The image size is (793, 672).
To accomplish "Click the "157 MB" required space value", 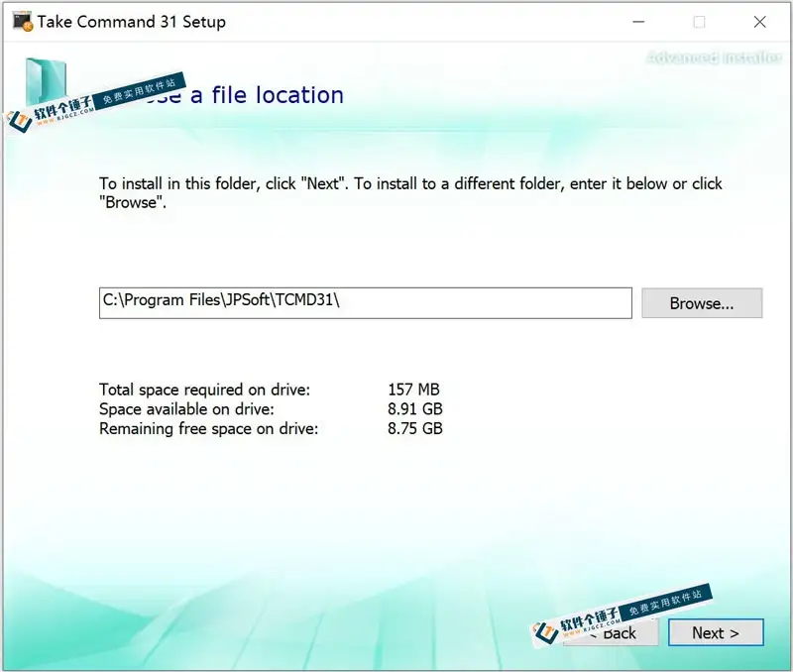I will [413, 390].
